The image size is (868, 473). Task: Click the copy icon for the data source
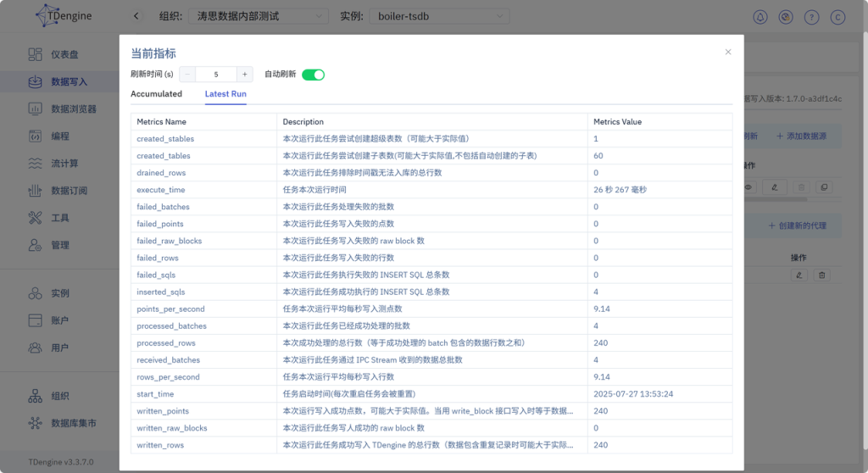click(824, 187)
